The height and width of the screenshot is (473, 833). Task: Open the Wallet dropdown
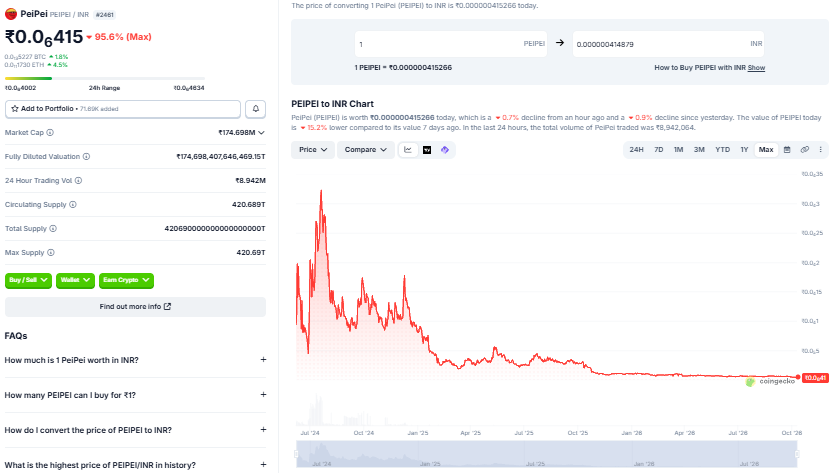tap(75, 280)
